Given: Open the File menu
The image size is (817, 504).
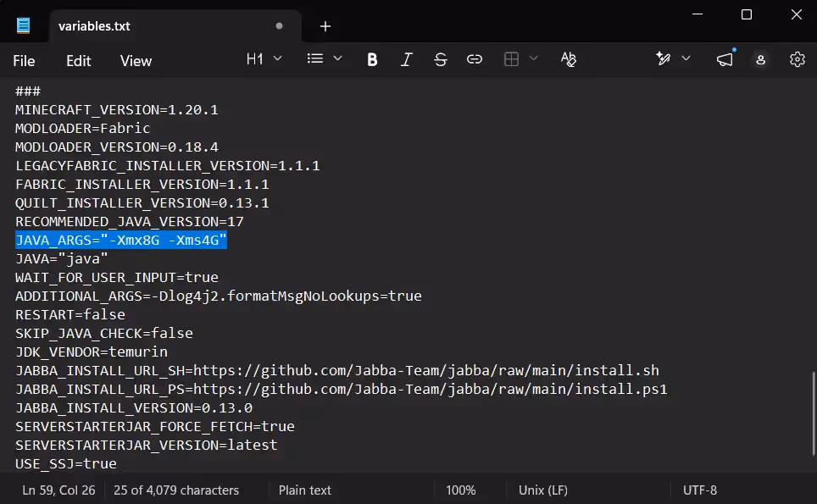Looking at the screenshot, I should point(24,61).
